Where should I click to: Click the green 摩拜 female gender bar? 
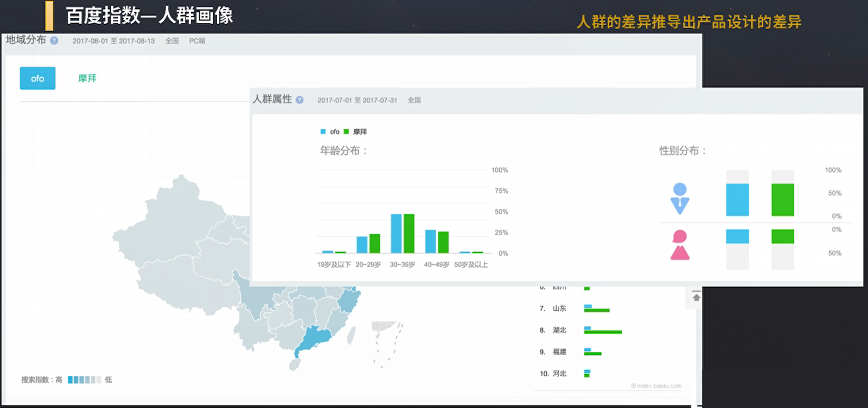pyautogui.click(x=783, y=236)
